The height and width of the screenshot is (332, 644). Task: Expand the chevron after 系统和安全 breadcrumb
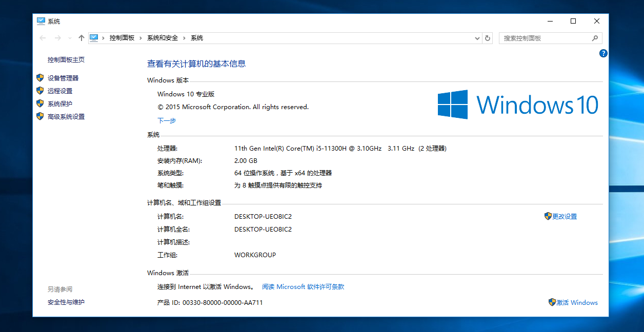click(x=185, y=38)
